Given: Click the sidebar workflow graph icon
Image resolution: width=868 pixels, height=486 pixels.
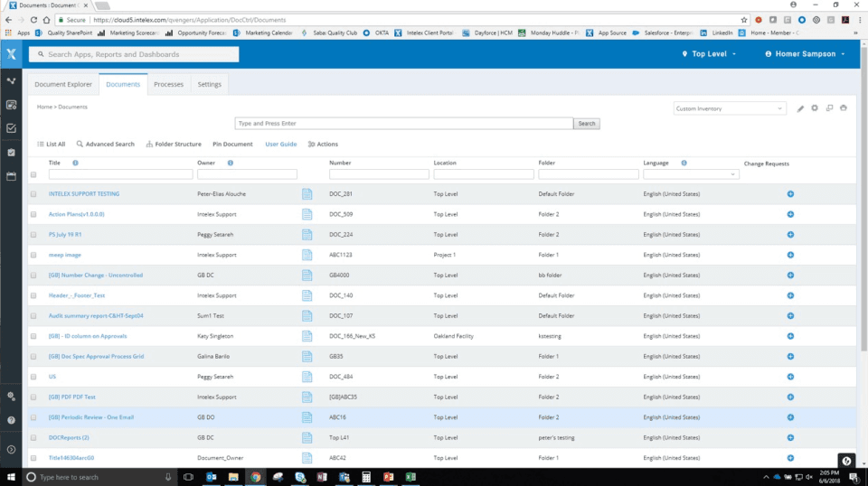Looking at the screenshot, I should point(11,80).
